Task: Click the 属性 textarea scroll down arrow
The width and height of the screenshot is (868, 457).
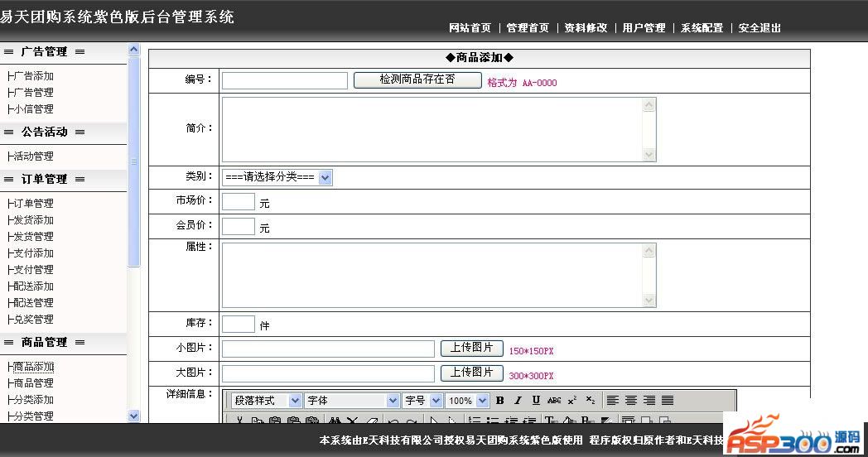Action: coord(649,301)
